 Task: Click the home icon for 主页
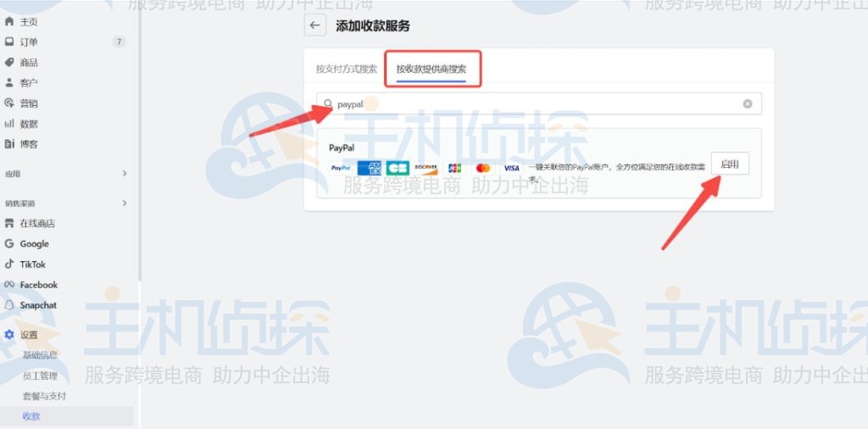(x=9, y=21)
